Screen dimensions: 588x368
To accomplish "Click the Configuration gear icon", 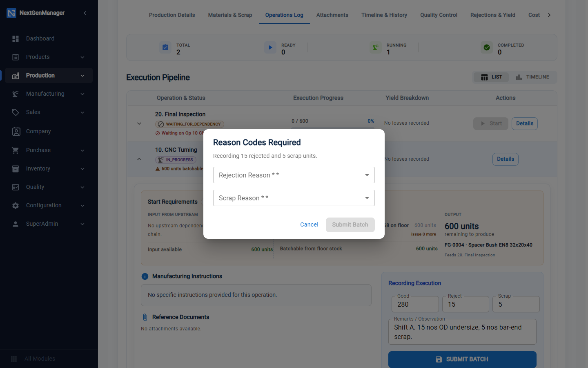I will [x=16, y=205].
